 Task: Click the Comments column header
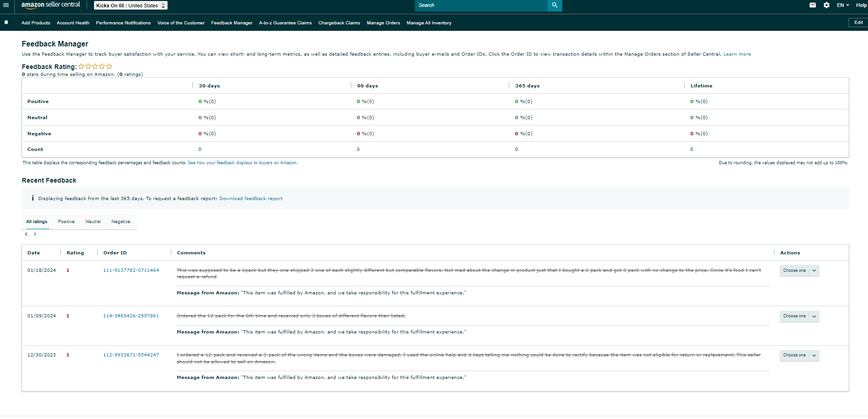[x=192, y=253]
